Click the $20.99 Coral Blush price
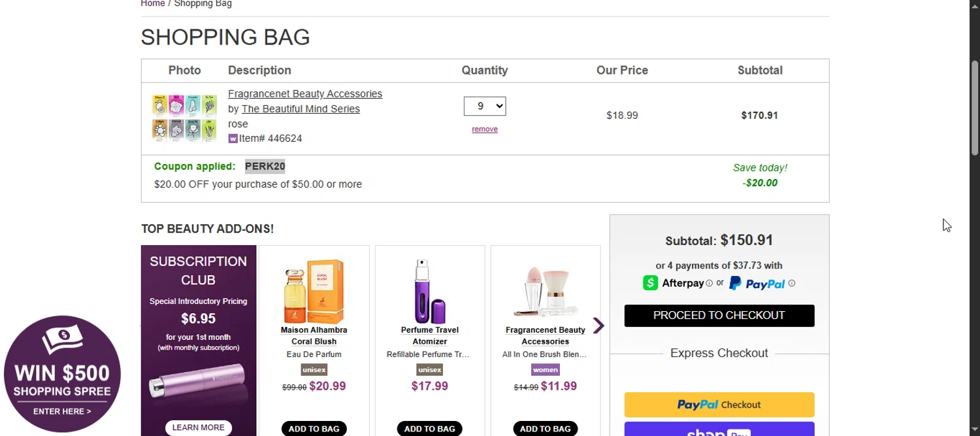The width and height of the screenshot is (980, 436). coord(327,386)
